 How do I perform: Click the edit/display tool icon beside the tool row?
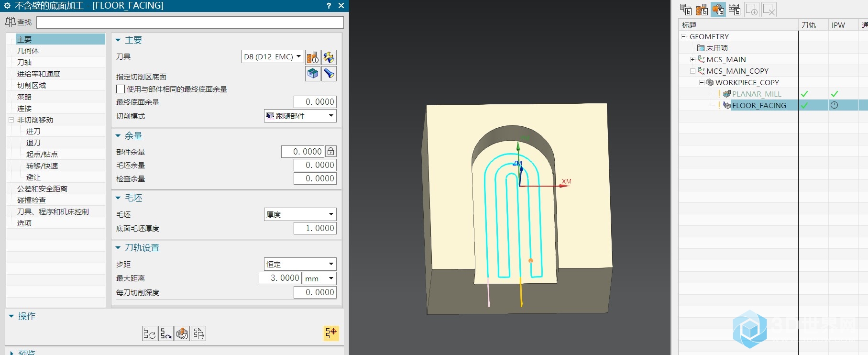(329, 57)
